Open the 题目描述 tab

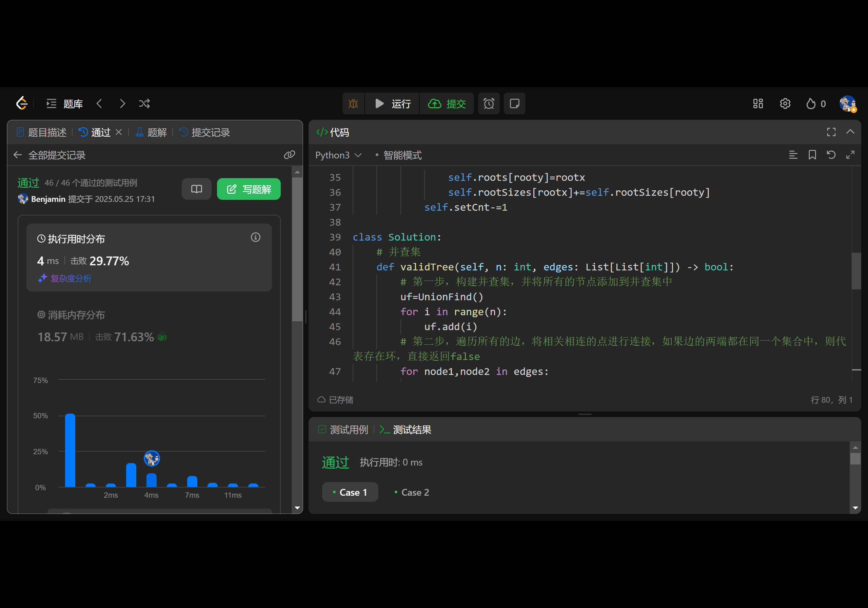[x=42, y=132]
